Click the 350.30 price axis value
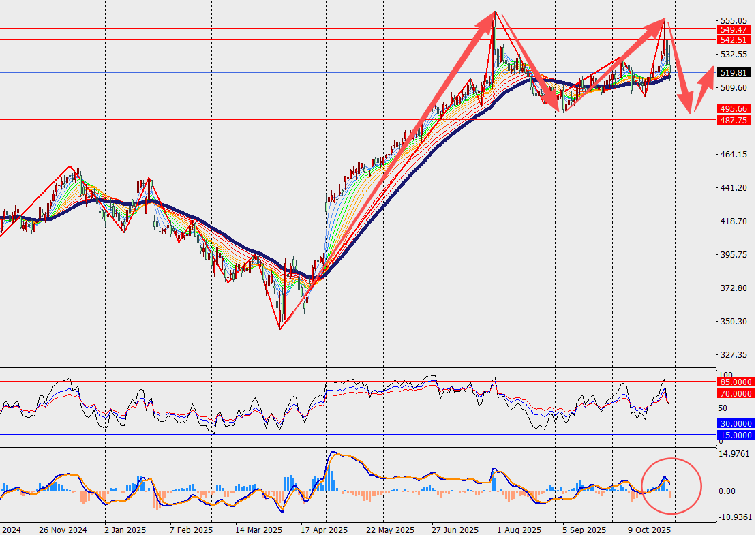 click(x=733, y=321)
